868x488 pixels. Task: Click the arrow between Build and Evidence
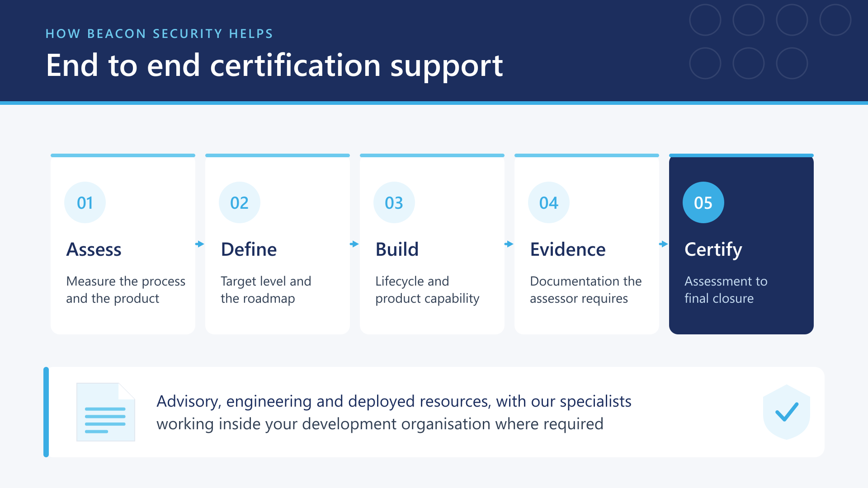tap(509, 244)
